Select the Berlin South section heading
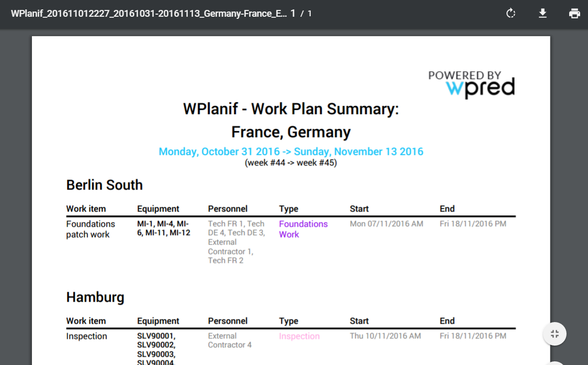This screenshot has width=588, height=365. 104,185
